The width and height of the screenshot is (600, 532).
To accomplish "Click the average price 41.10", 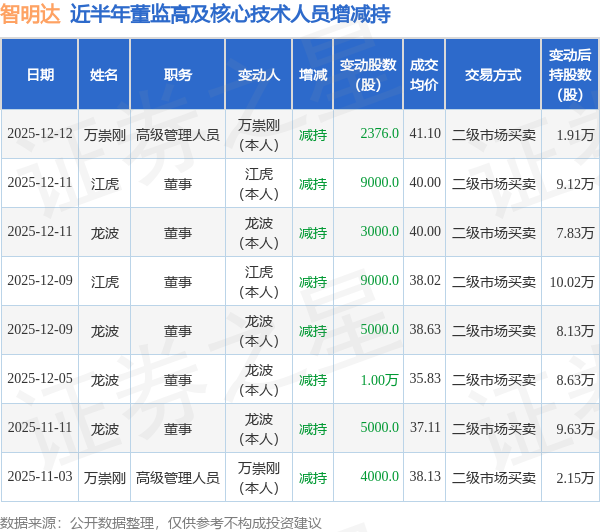I will tap(425, 134).
